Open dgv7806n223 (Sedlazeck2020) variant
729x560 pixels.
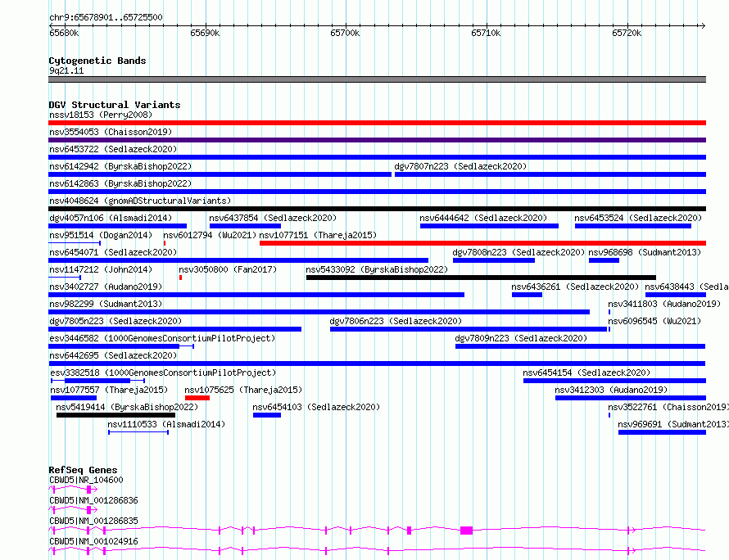pyautogui.click(x=396, y=321)
